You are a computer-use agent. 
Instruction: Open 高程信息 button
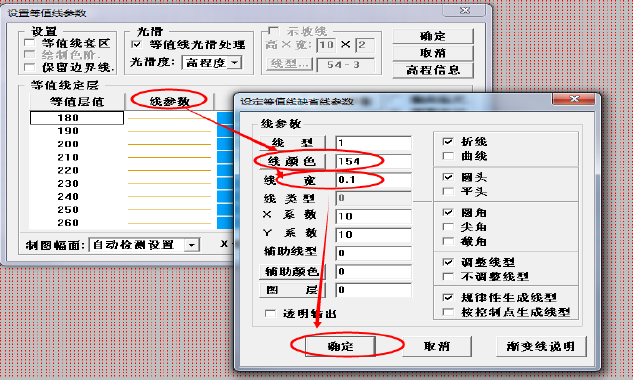tap(433, 70)
